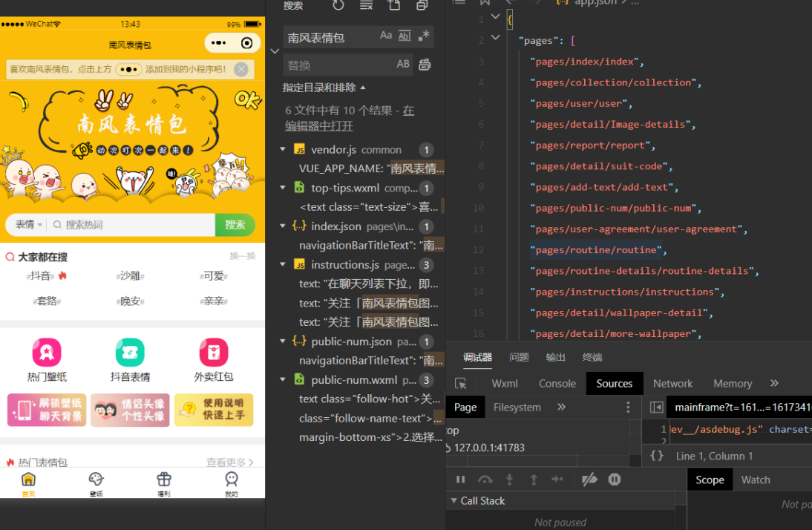Viewport: 812px width, 530px height.
Task: Click the debugger step out button
Action: pyautogui.click(x=534, y=480)
